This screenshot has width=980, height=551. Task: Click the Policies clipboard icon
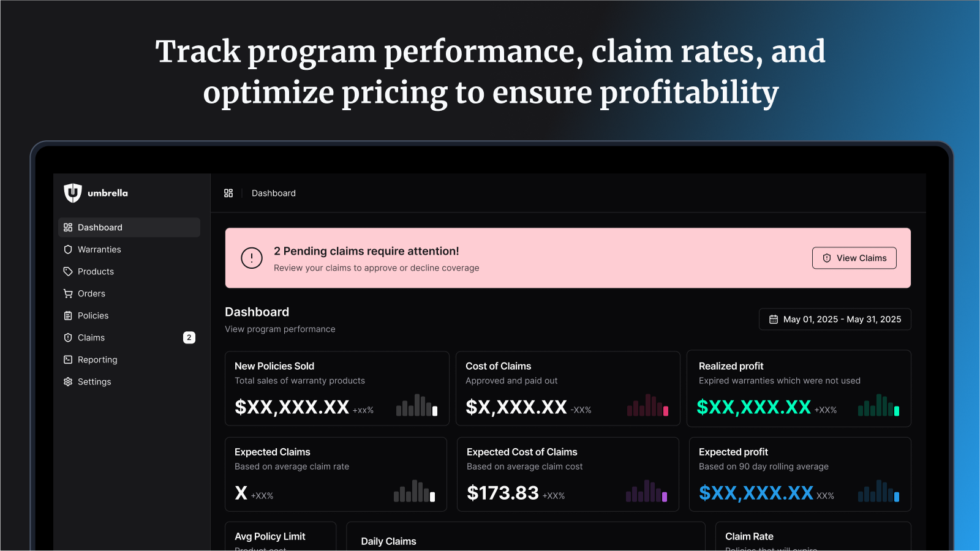68,315
